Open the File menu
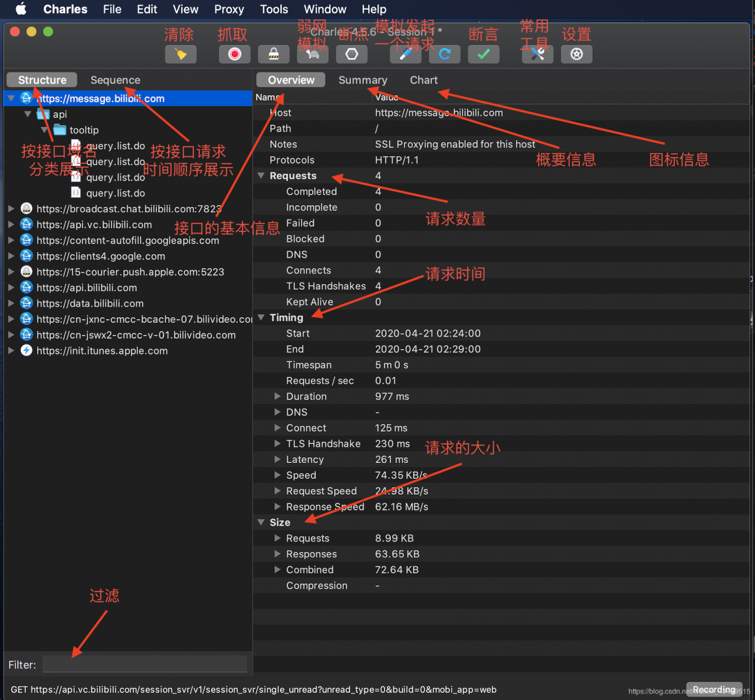Viewport: 755px width, 700px height. [x=112, y=9]
